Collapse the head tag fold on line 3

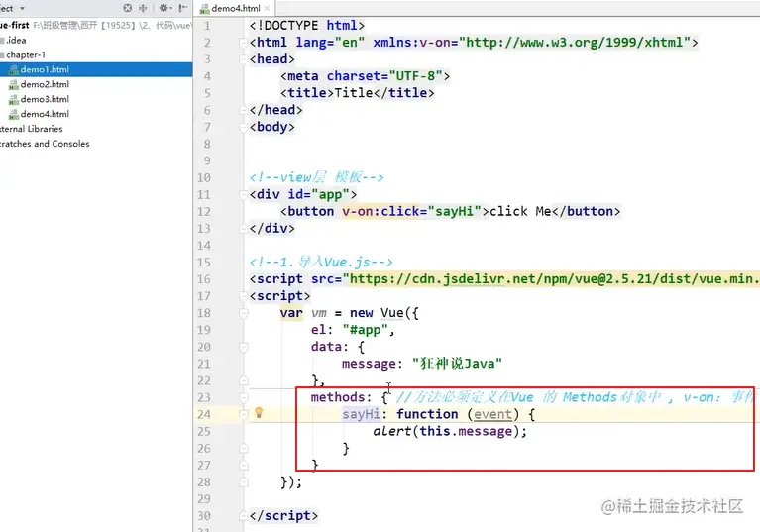pyautogui.click(x=244, y=59)
